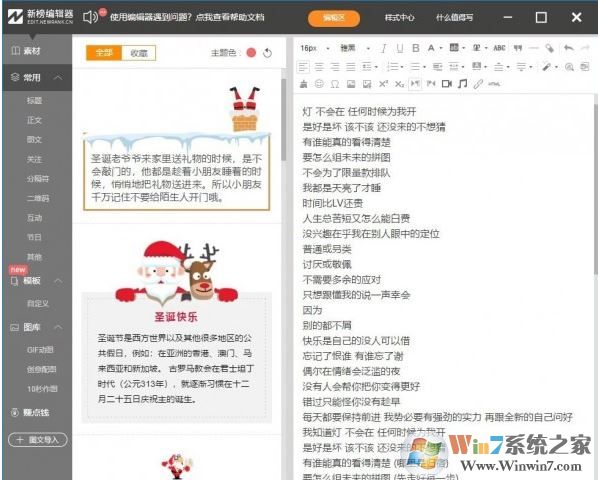Toggle bold formatting
Screen dimensions: 598x480
pos(416,48)
